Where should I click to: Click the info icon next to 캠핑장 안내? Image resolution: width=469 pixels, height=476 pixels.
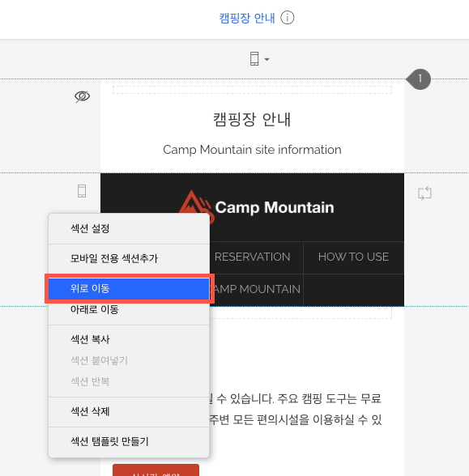point(287,18)
